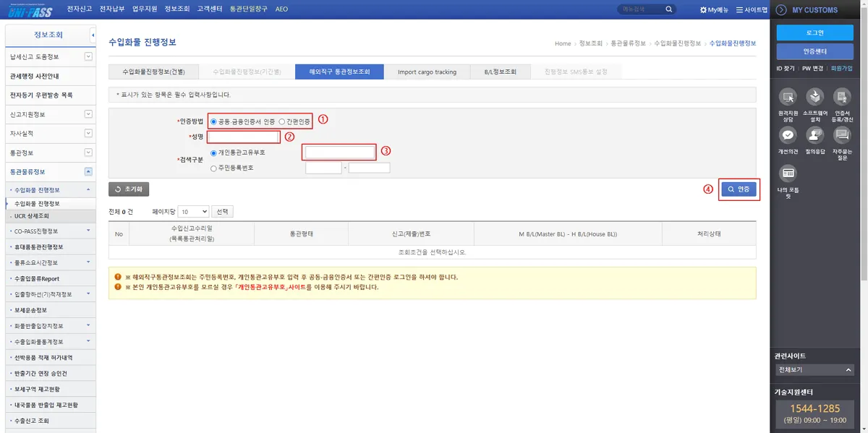Viewport: 868px width, 433px height.
Task: Collapse 통관물류정보 section
Action: coord(88,172)
